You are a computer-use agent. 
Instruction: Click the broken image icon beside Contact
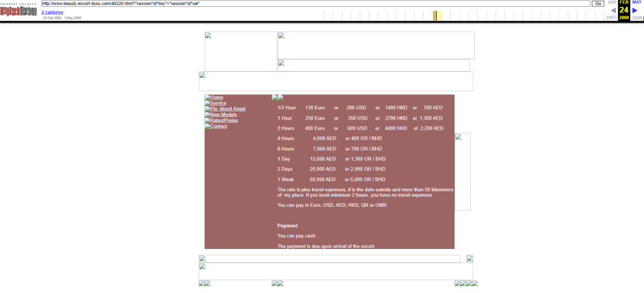[x=207, y=126]
